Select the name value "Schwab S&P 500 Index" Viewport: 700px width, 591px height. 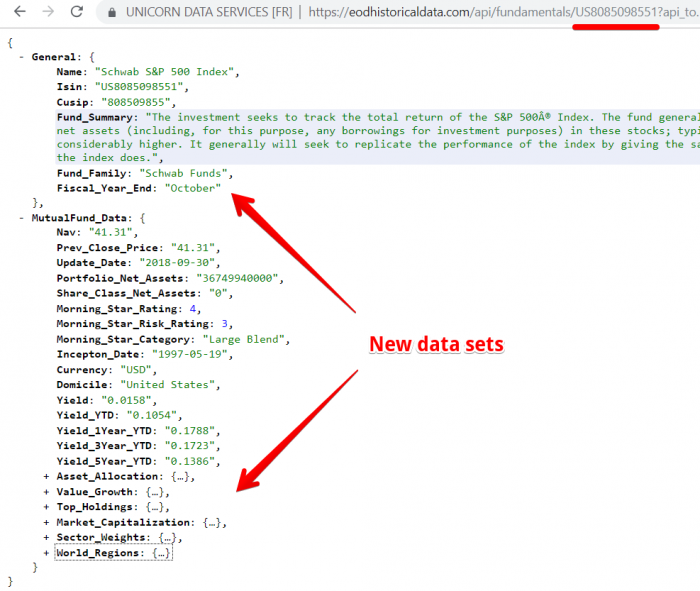165,72
